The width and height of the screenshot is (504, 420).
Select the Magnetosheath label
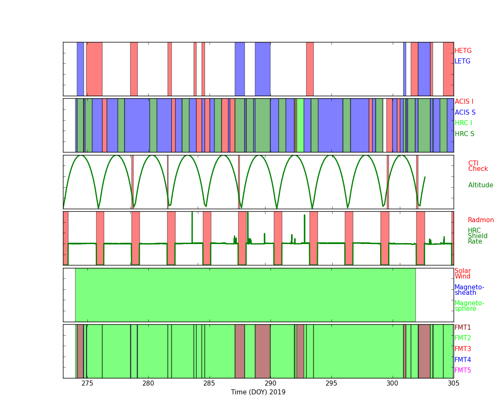click(469, 290)
